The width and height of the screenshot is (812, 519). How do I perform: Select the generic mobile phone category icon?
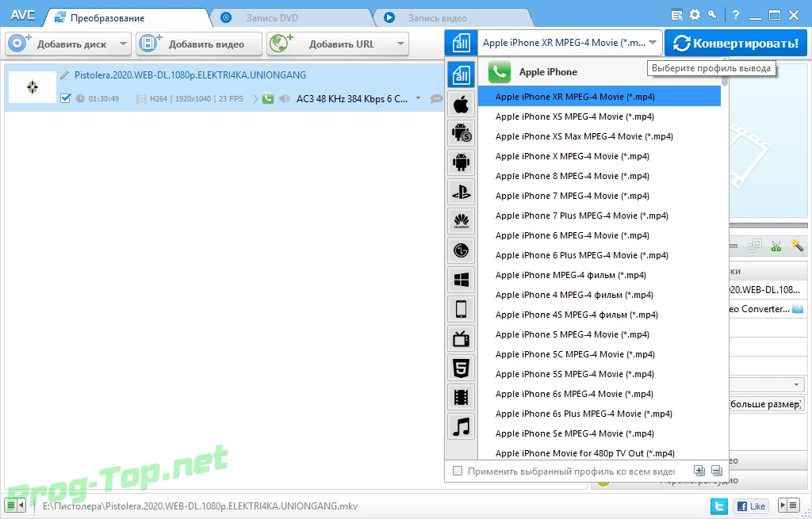(x=461, y=310)
